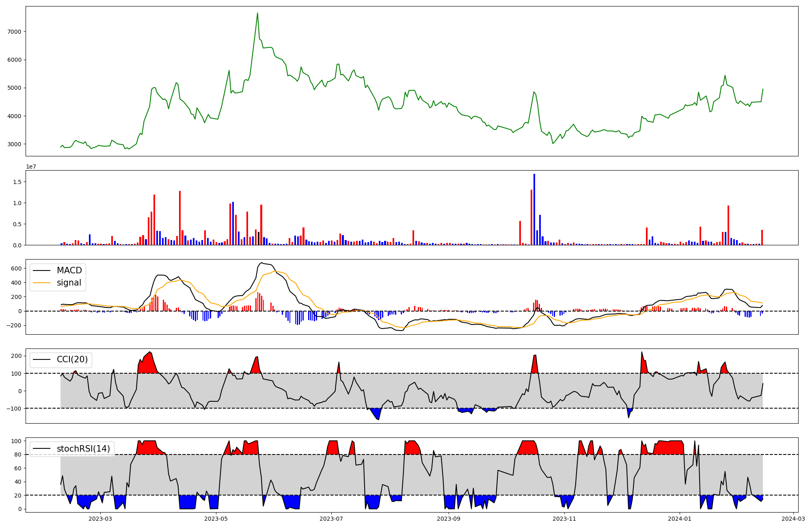812x528 pixels.
Task: Click the 2023-11 x-axis tick label
Action: click(565, 519)
